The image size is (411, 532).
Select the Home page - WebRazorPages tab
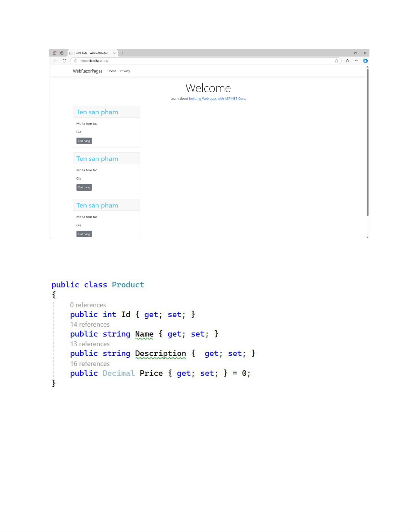coord(91,53)
